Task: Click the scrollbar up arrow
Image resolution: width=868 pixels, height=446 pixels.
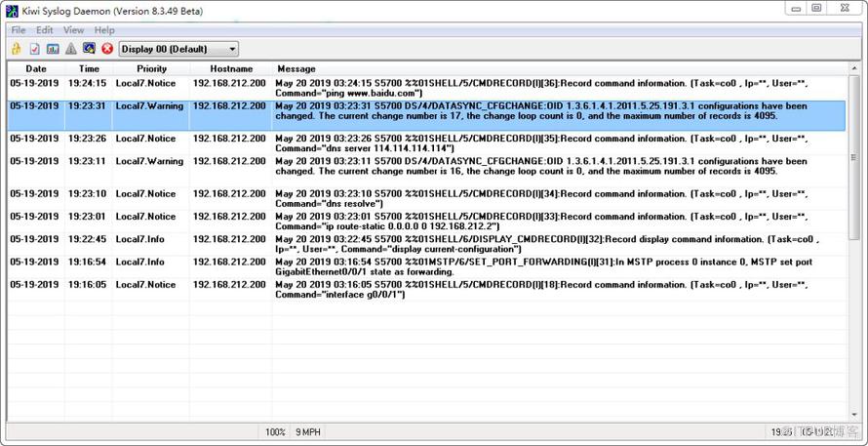Action: point(854,68)
